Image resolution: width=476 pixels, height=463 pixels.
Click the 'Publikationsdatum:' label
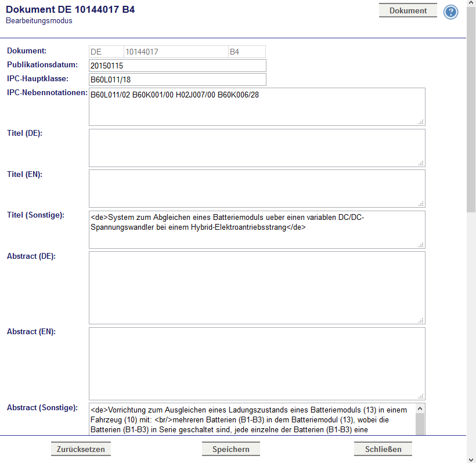pos(42,64)
